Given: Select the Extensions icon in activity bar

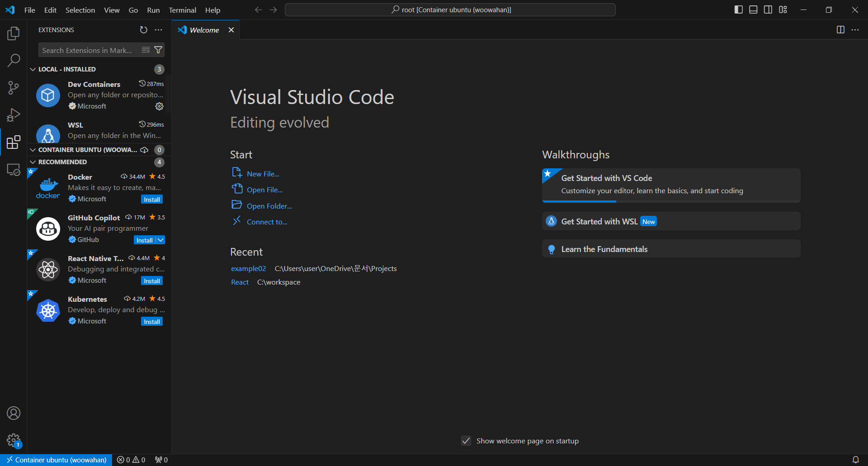Looking at the screenshot, I should (14, 142).
